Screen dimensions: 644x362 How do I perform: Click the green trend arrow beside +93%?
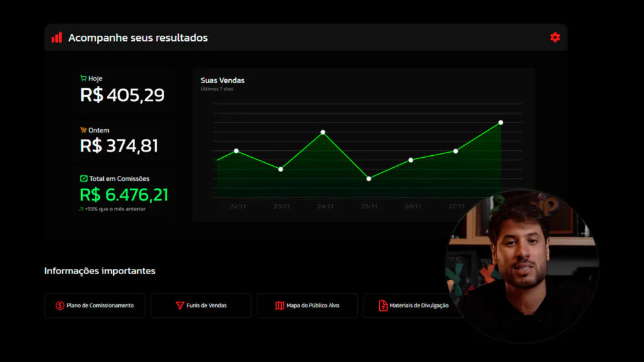[81, 209]
